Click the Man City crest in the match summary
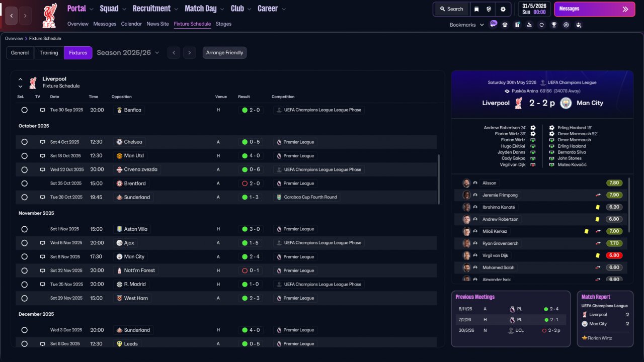Image resolution: width=644 pixels, height=362 pixels. pos(565,103)
